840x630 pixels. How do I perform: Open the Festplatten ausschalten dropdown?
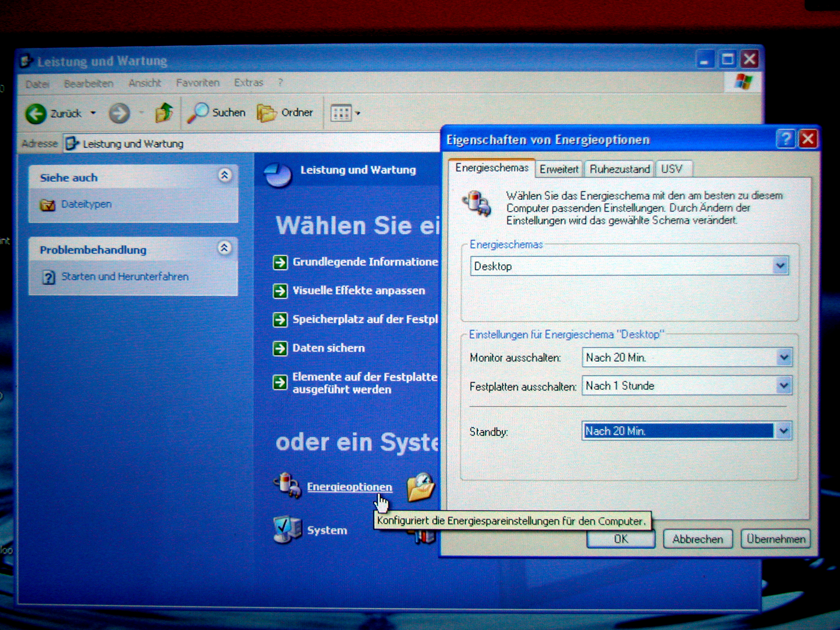tap(784, 385)
